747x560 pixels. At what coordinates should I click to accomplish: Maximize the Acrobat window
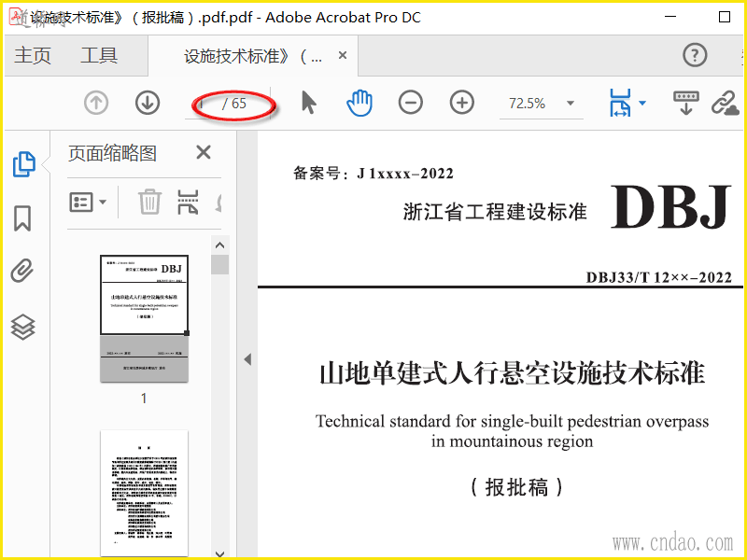pos(725,17)
